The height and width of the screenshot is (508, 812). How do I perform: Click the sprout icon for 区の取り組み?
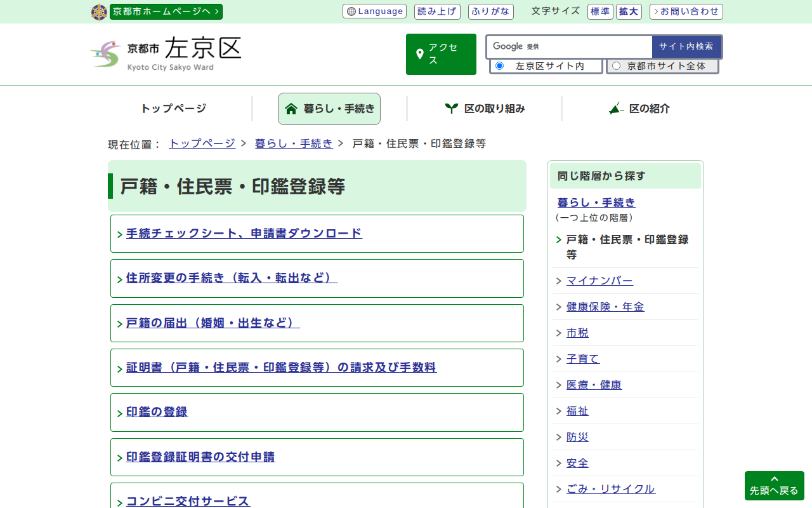point(451,109)
